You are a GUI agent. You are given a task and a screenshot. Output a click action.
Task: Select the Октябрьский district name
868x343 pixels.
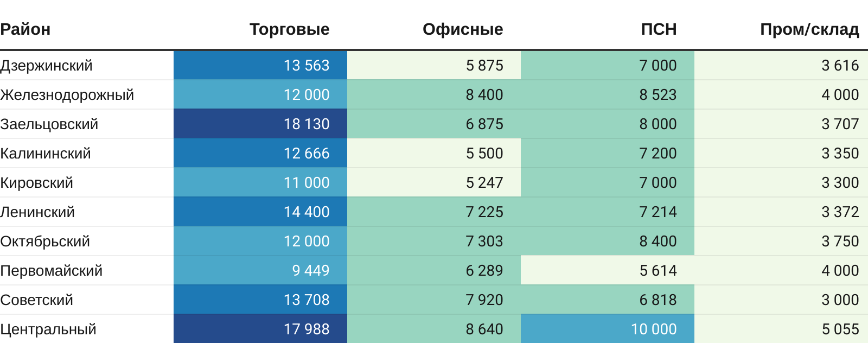click(x=45, y=242)
